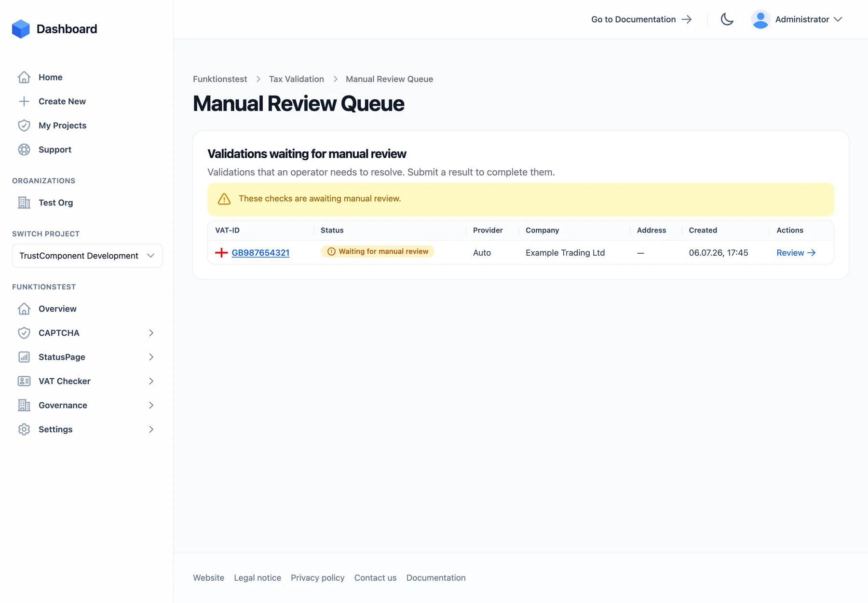Screen dimensions: 868x603
Task: Click the Waiting for manual review badge
Action: coord(378,251)
